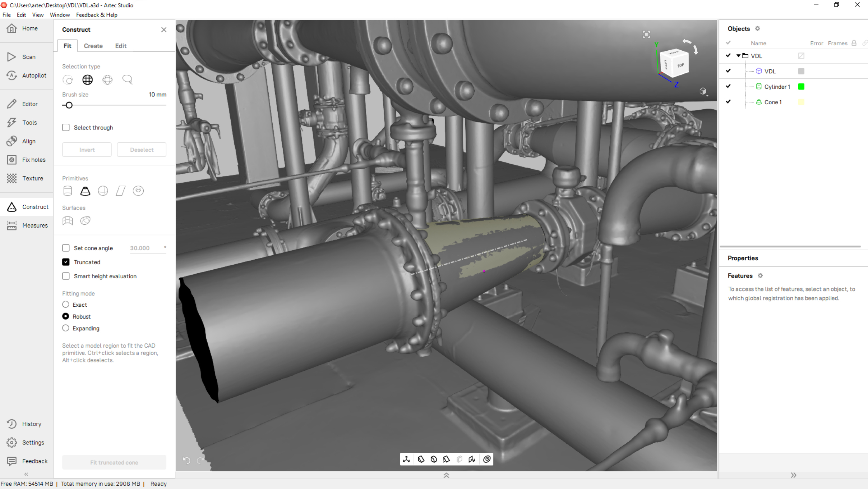868x489 pixels.
Task: Choose the lasso selection type
Action: tap(127, 79)
